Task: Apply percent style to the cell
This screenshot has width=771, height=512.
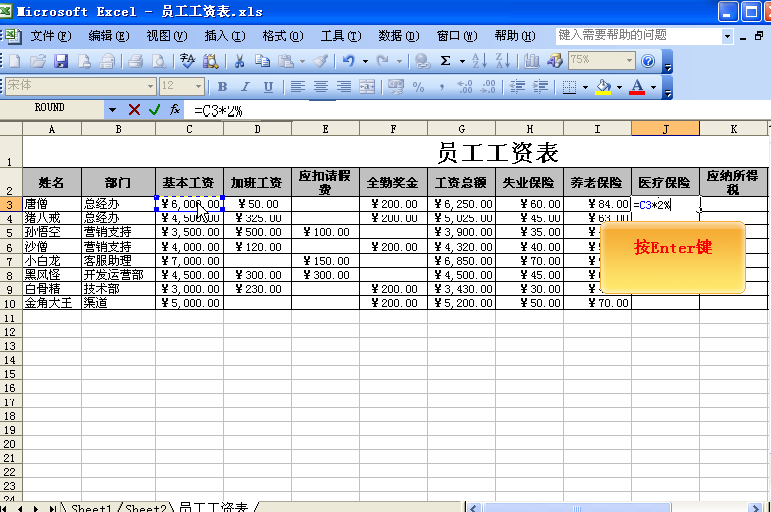Action: (x=418, y=87)
